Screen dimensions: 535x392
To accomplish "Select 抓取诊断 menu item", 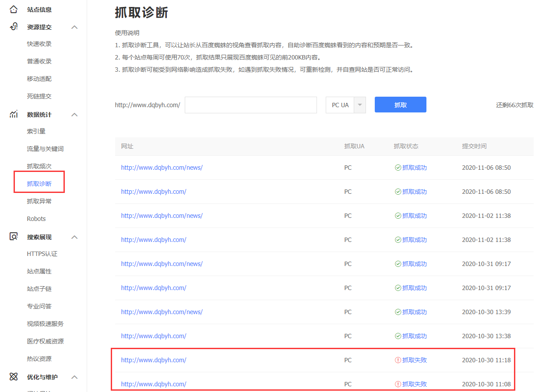I will [x=39, y=184].
